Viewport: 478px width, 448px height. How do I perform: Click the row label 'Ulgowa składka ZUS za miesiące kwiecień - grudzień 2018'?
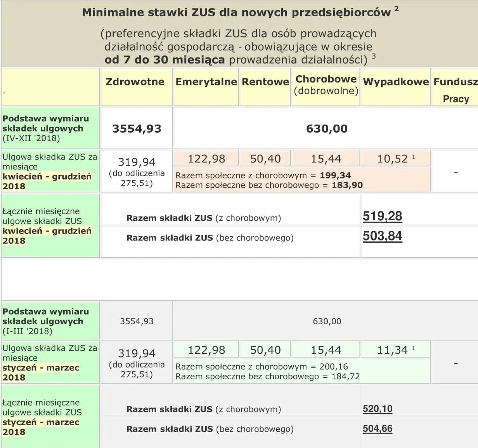coord(50,171)
